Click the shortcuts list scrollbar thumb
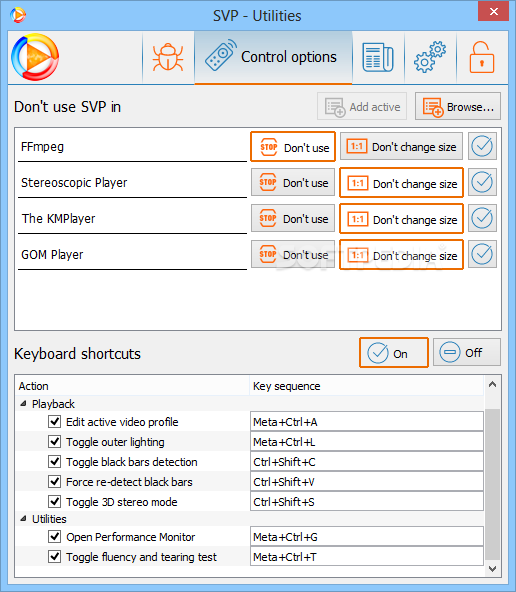 point(492,484)
